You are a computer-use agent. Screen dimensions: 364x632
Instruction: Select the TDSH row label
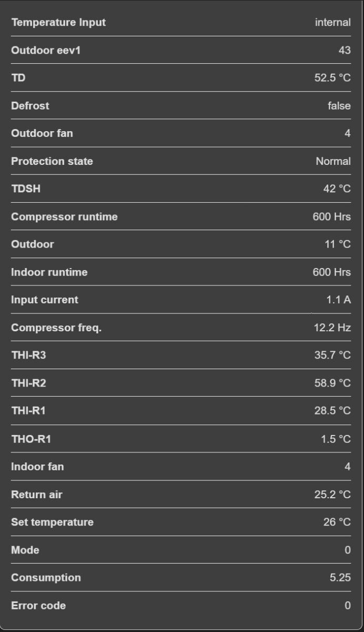[26, 189]
